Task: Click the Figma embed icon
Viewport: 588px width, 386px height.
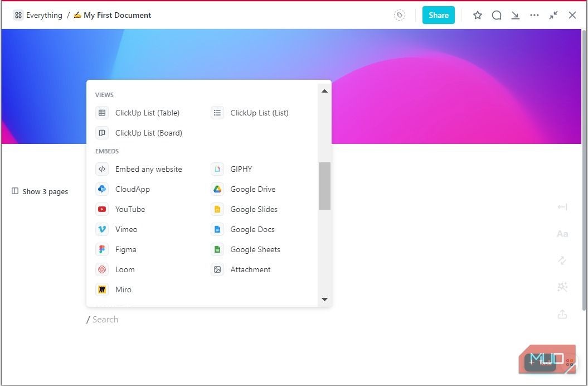Action: tap(102, 250)
